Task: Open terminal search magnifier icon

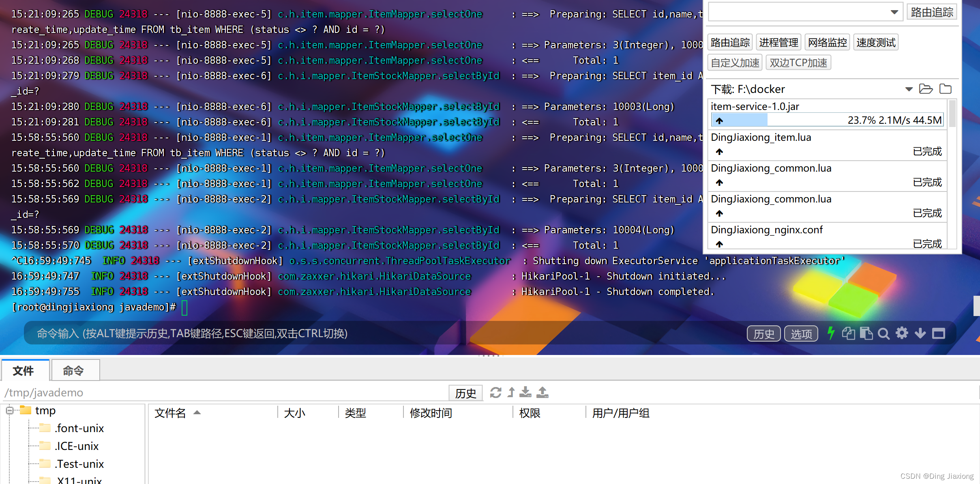Action: tap(884, 334)
